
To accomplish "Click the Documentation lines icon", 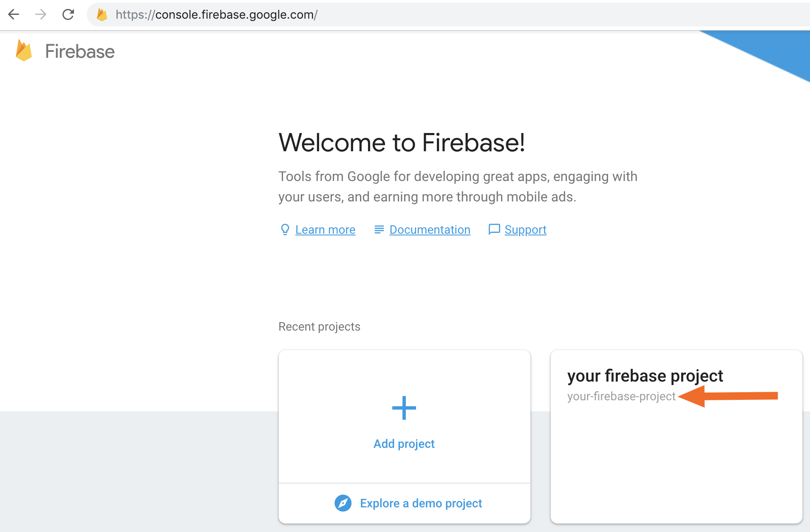I will tap(379, 229).
